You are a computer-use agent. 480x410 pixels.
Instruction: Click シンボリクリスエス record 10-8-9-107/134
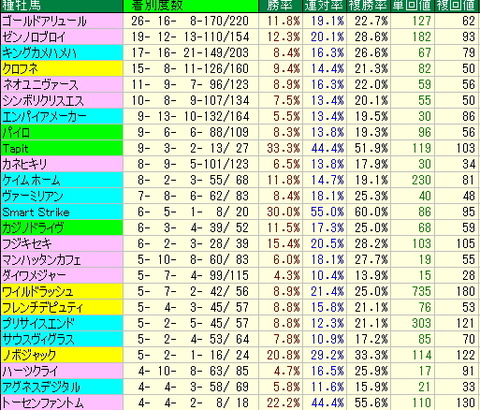(190, 101)
